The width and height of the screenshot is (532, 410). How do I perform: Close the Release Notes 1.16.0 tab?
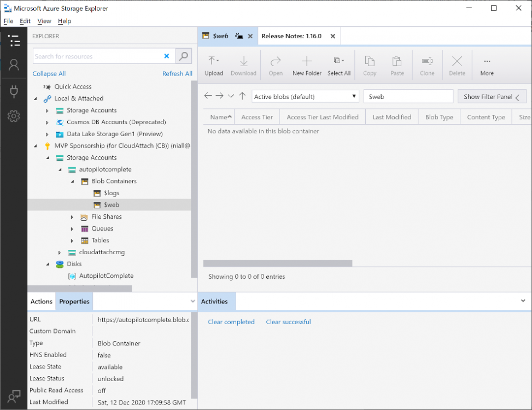pos(333,36)
